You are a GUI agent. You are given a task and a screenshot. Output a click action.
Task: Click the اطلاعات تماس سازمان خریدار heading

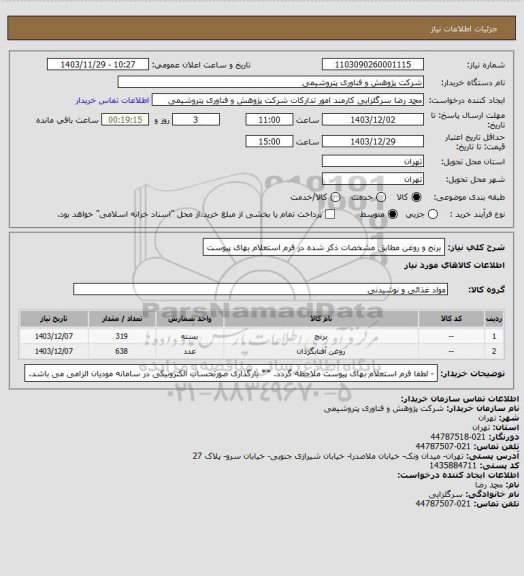[460, 399]
